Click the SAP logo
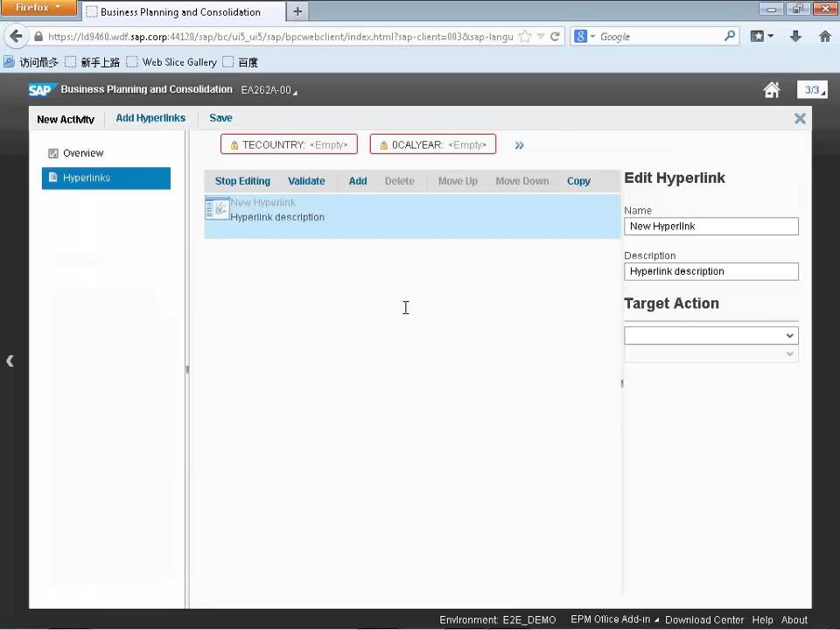 point(42,89)
